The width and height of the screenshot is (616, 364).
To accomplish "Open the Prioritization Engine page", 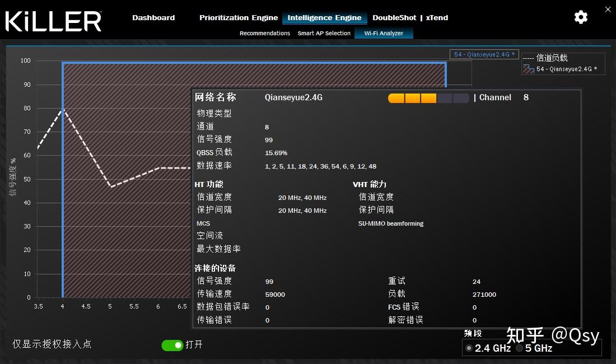I will click(x=238, y=17).
